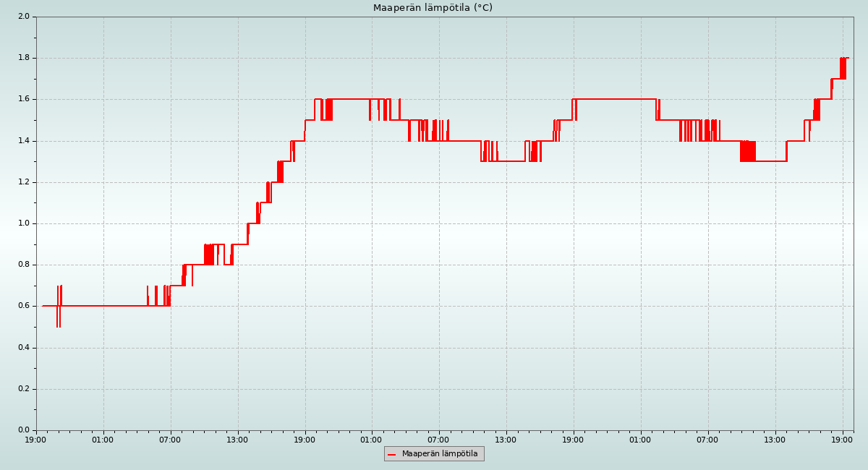The height and width of the screenshot is (470, 868).
Task: Click the chart title Maaperän lämpötila (°C)
Action: click(x=433, y=8)
